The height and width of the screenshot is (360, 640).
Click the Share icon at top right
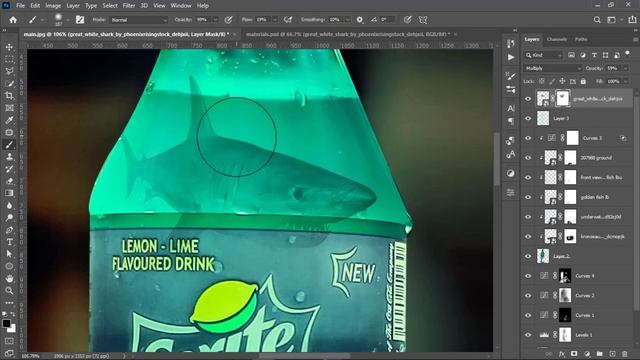632,20
